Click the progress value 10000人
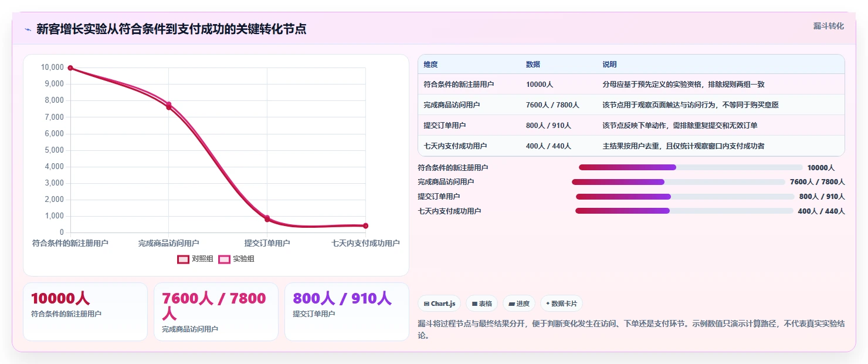 (x=820, y=168)
